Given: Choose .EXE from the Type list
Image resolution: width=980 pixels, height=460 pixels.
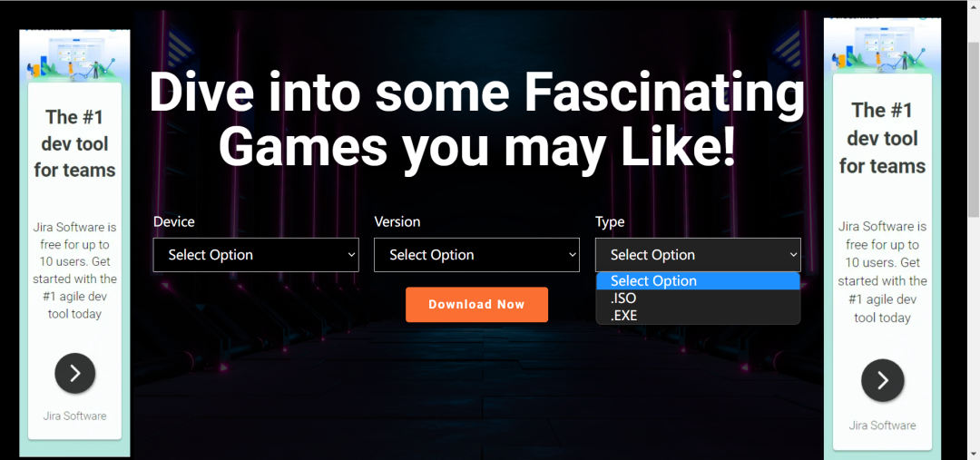Looking at the screenshot, I should tap(624, 316).
